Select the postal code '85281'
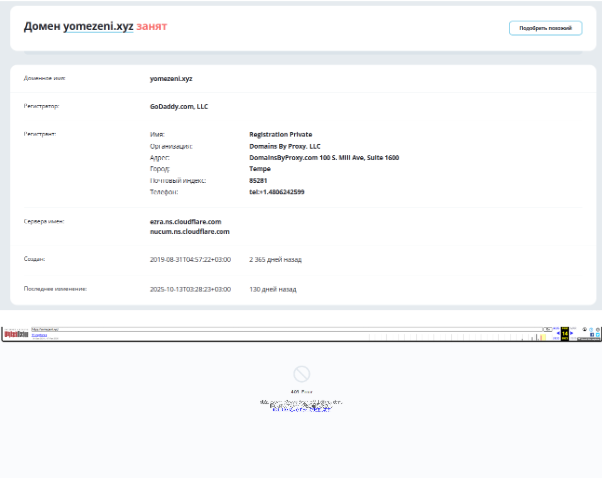This screenshot has width=606, height=478. click(x=258, y=180)
